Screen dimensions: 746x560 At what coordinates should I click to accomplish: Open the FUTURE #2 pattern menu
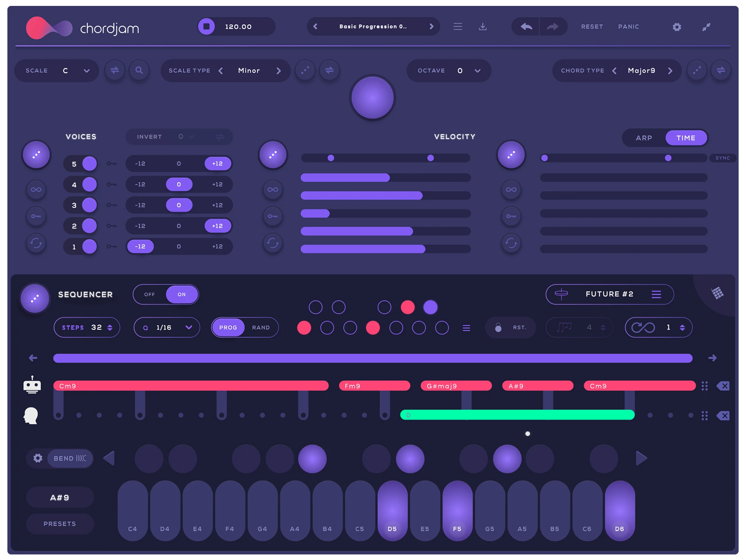tap(656, 294)
